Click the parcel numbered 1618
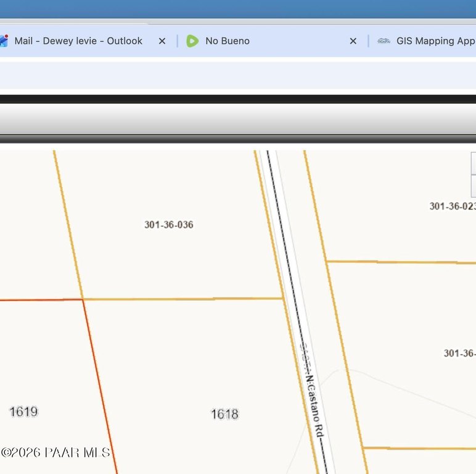Screen dimensions: 476x474 coord(224,414)
